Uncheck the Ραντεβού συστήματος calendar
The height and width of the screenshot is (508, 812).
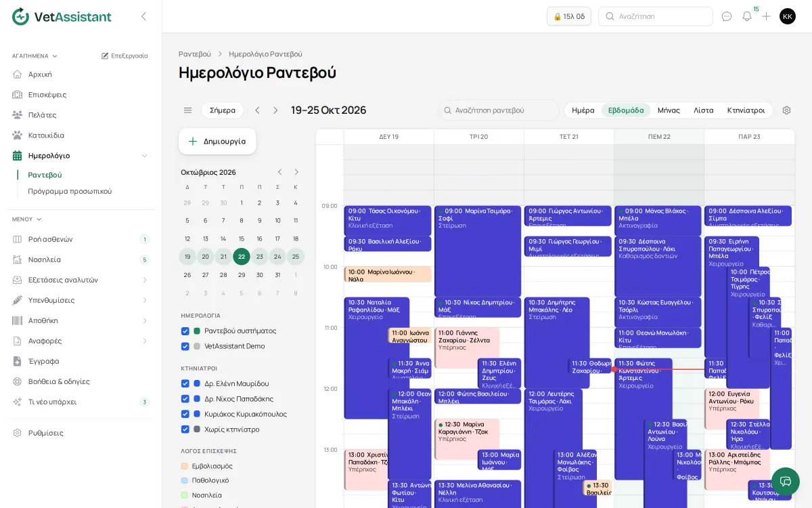[185, 331]
